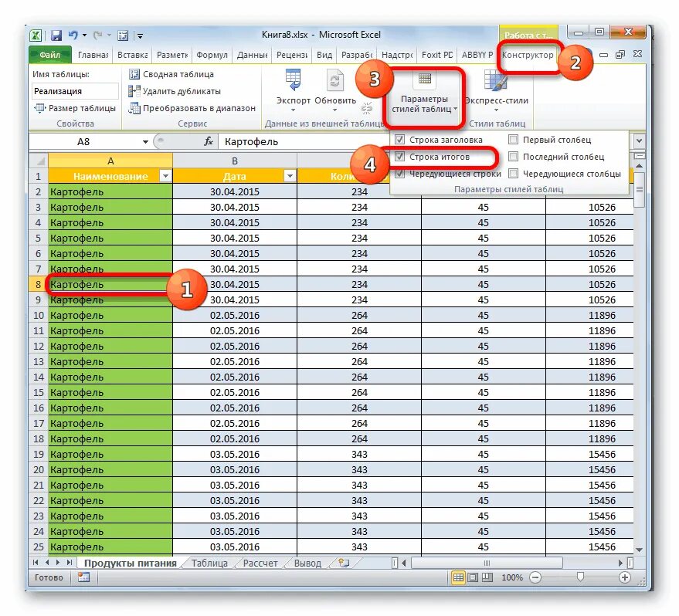
Task: Click the Redo arrow icon
Action: [98, 35]
